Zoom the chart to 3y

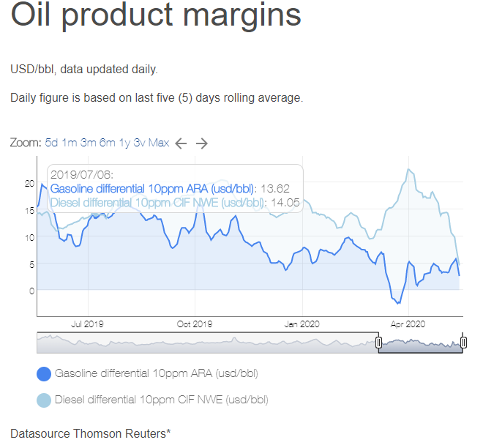click(x=139, y=143)
